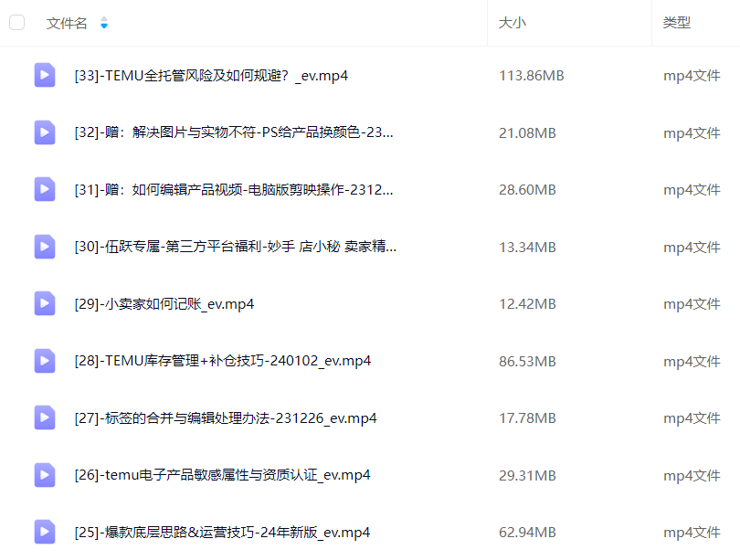Select the 28.60MB size cell
Viewport: 740px width, 560px height.
click(527, 190)
